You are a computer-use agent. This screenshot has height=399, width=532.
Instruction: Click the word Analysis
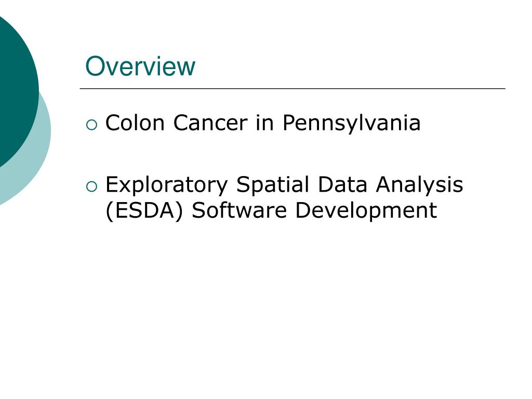point(419,185)
